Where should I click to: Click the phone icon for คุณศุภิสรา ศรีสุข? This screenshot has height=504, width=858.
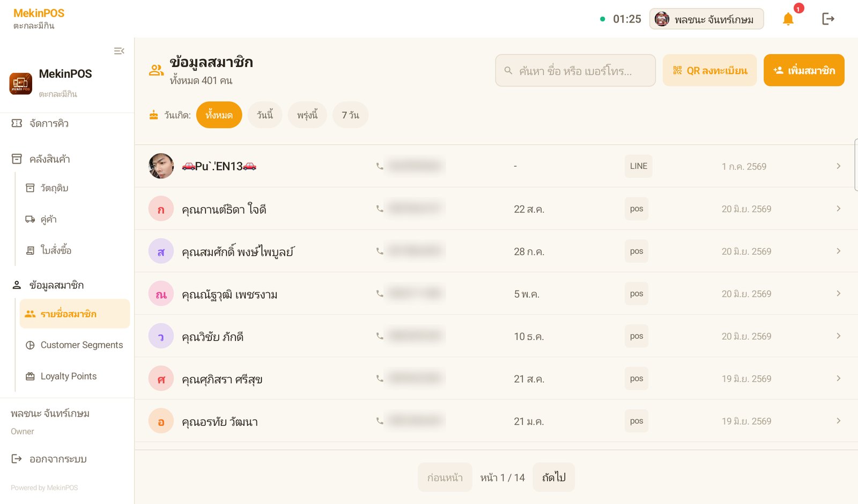(x=380, y=378)
